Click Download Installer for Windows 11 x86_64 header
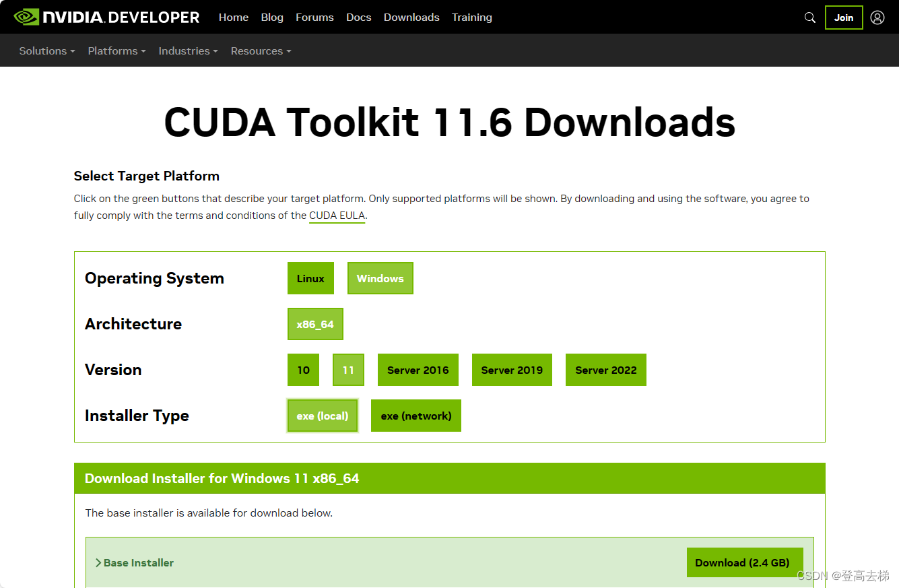 222,478
